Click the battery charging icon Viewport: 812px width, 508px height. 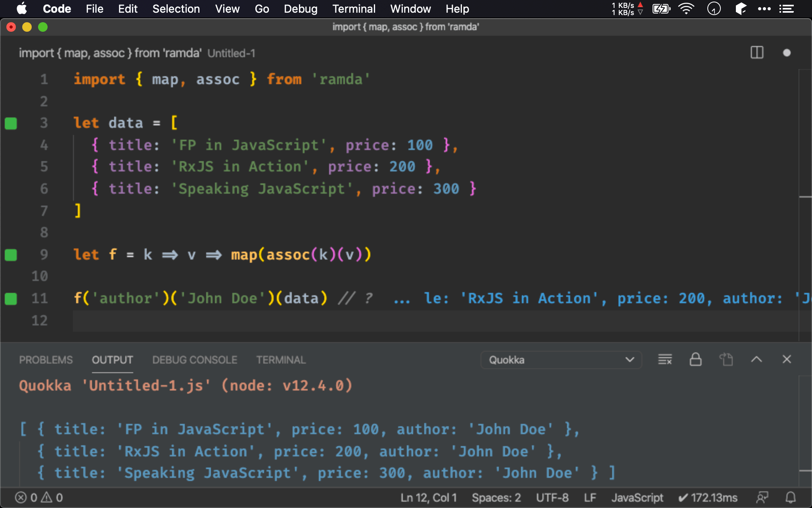click(x=661, y=9)
